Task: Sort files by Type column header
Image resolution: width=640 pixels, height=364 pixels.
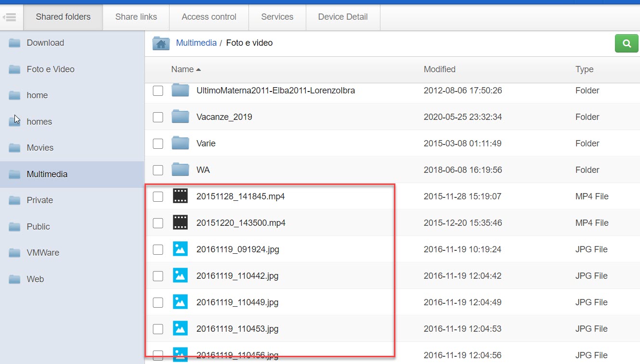Action: [x=584, y=69]
